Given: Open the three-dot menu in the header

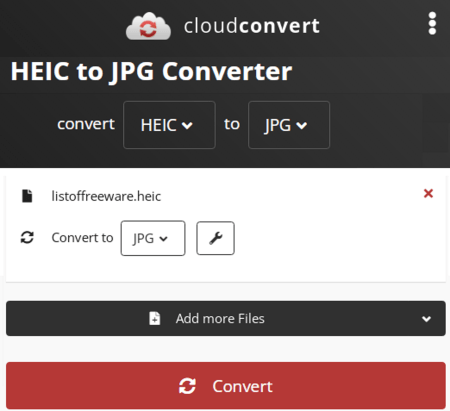Looking at the screenshot, I should tap(432, 23).
